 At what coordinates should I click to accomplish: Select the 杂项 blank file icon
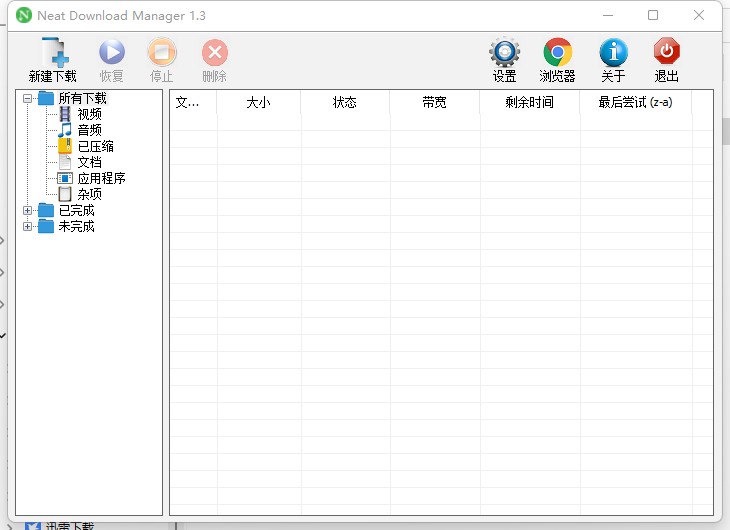point(65,194)
